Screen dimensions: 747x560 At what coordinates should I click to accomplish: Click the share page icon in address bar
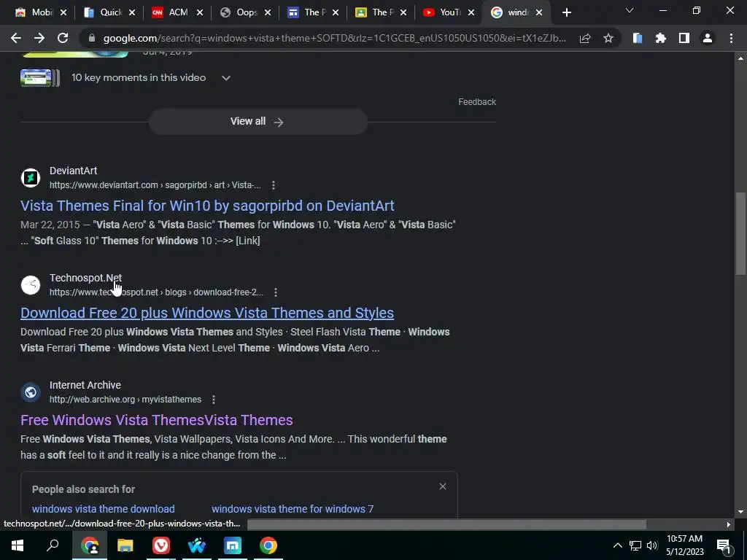click(x=585, y=39)
